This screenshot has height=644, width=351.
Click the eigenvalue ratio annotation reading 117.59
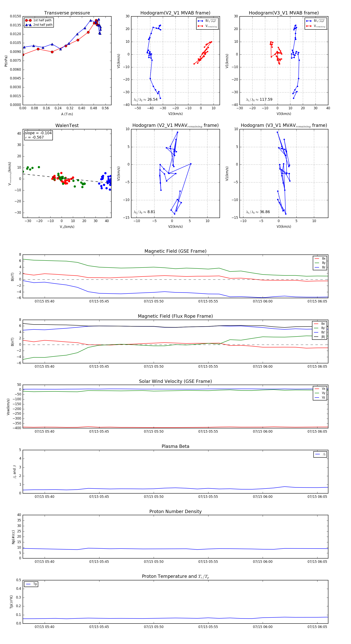(x=259, y=100)
